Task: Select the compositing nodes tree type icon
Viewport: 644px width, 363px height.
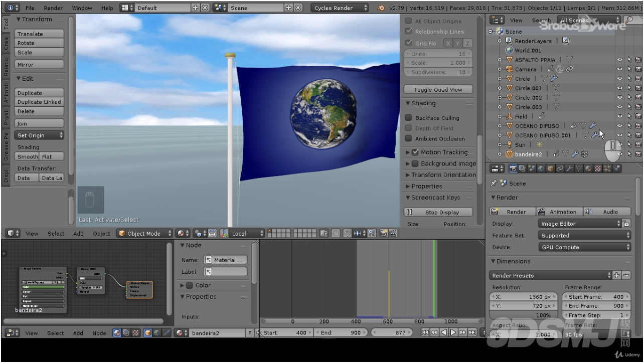Action: pyautogui.click(x=126, y=332)
